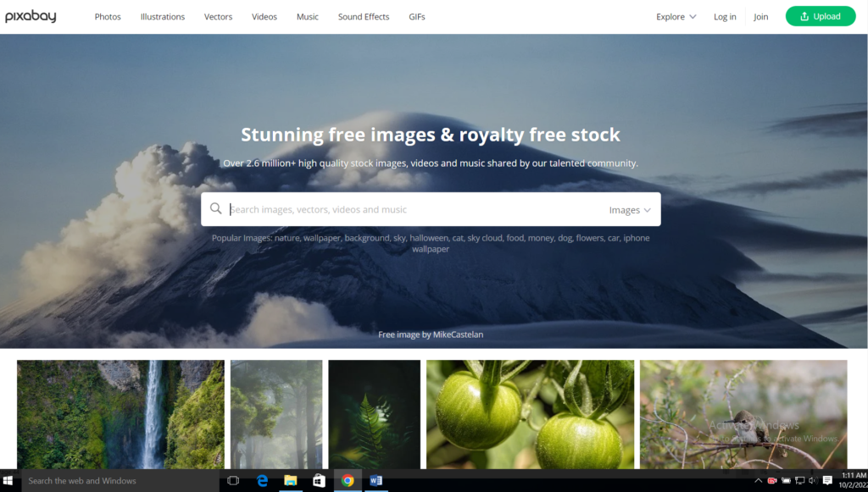Expand the Explore dropdown menu
Screen dimensions: 868x492
tap(676, 17)
